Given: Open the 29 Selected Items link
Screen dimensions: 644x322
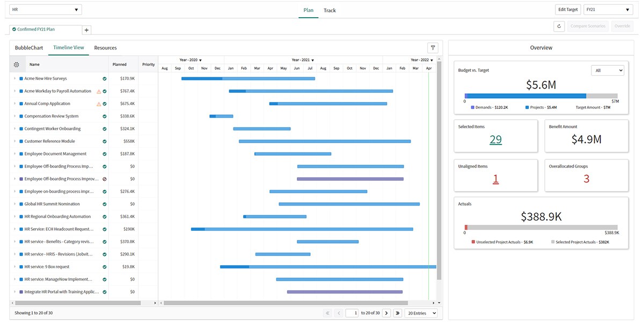Looking at the screenshot, I should point(495,140).
